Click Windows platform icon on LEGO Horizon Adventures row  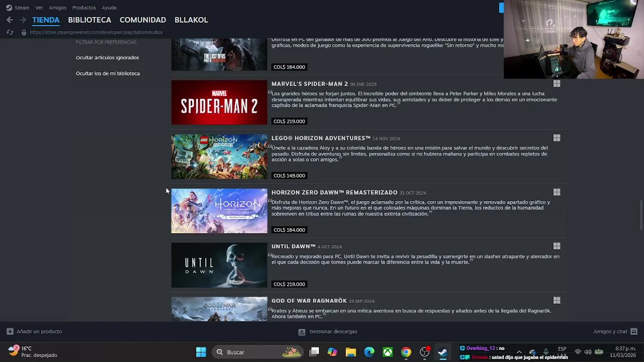(x=556, y=138)
